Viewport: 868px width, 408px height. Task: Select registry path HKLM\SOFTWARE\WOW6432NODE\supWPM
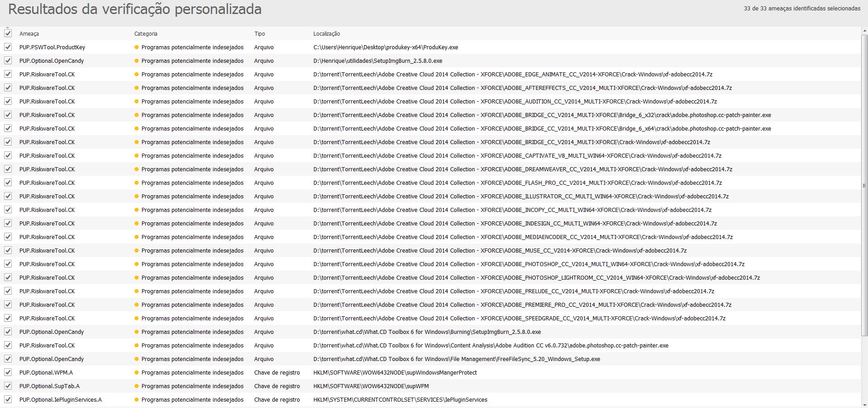(x=371, y=386)
